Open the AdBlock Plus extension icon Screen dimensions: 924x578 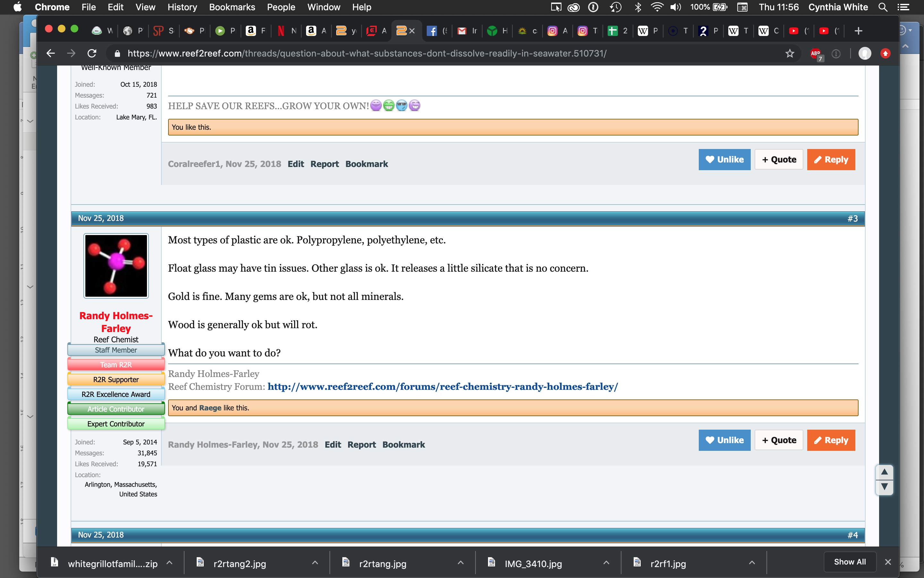[x=816, y=54]
